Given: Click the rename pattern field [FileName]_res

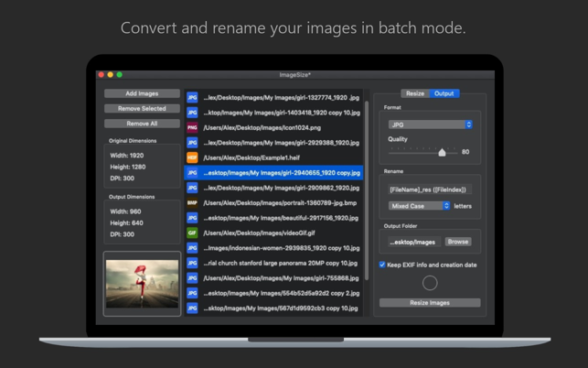Looking at the screenshot, I should pyautogui.click(x=430, y=189).
